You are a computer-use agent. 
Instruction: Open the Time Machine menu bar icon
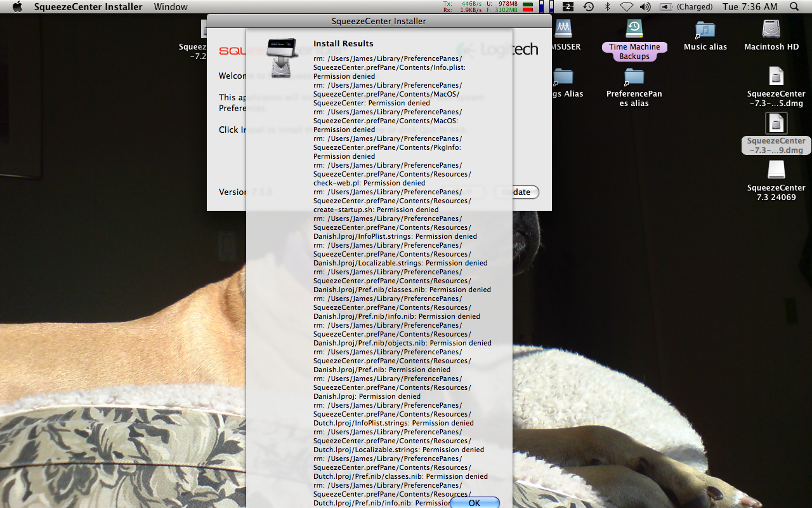click(x=589, y=7)
